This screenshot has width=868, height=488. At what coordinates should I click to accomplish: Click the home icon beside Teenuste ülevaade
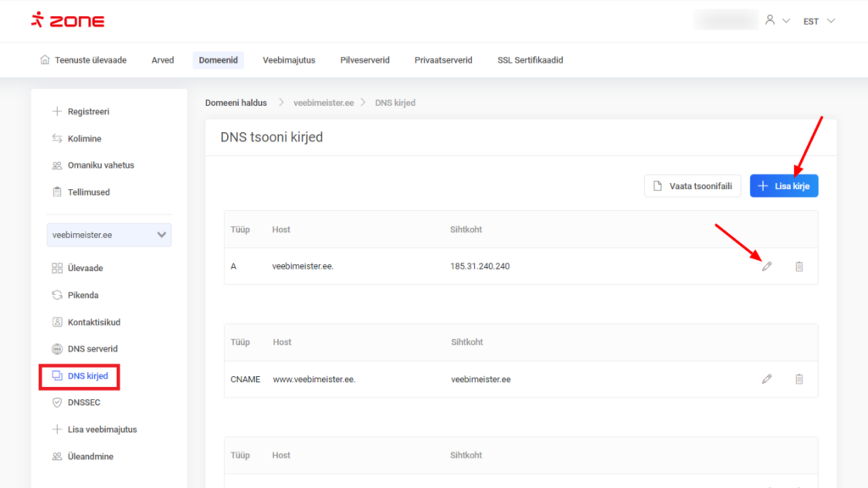45,60
